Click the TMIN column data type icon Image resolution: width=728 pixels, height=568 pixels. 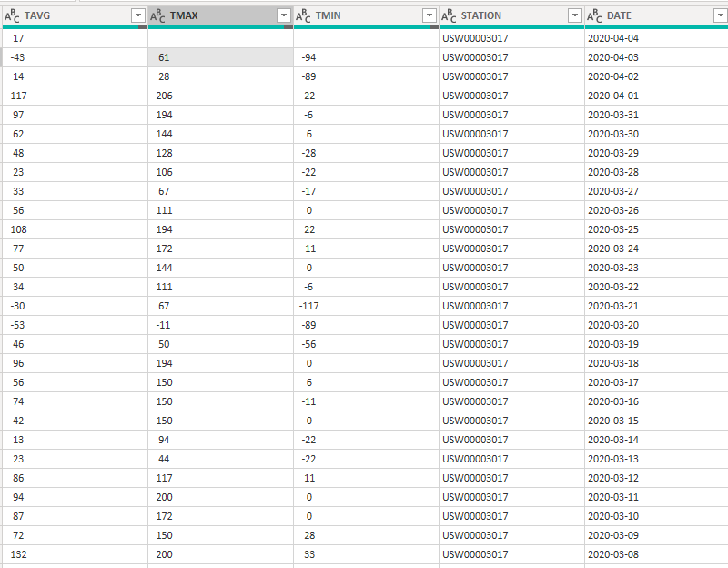(303, 15)
